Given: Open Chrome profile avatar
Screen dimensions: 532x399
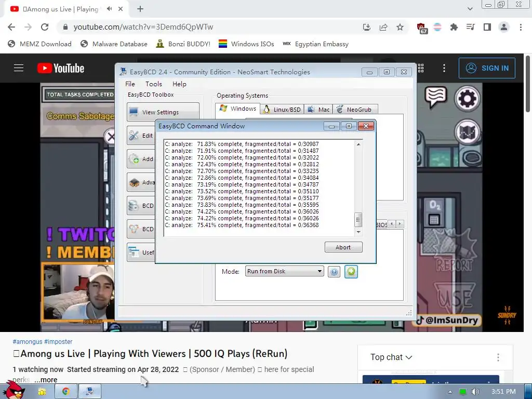Looking at the screenshot, I should (504, 27).
